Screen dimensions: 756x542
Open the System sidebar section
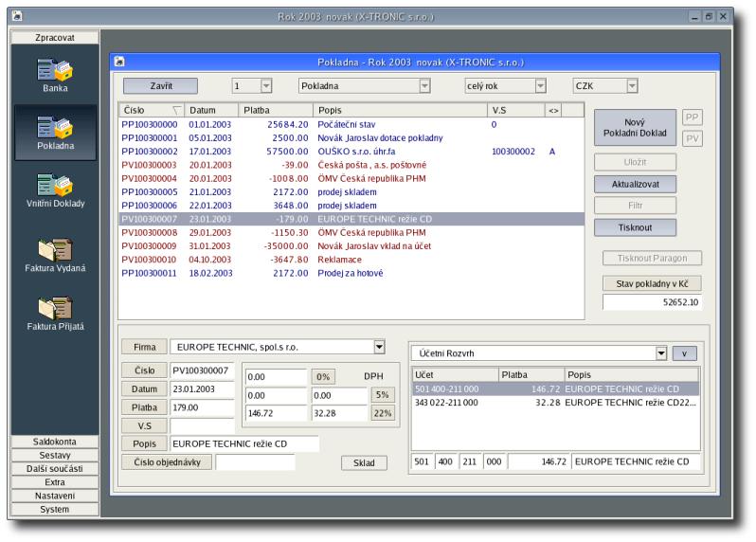tap(55, 509)
